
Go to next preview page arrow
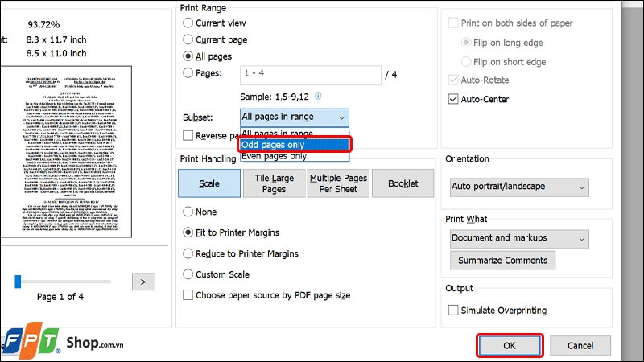[x=143, y=282]
